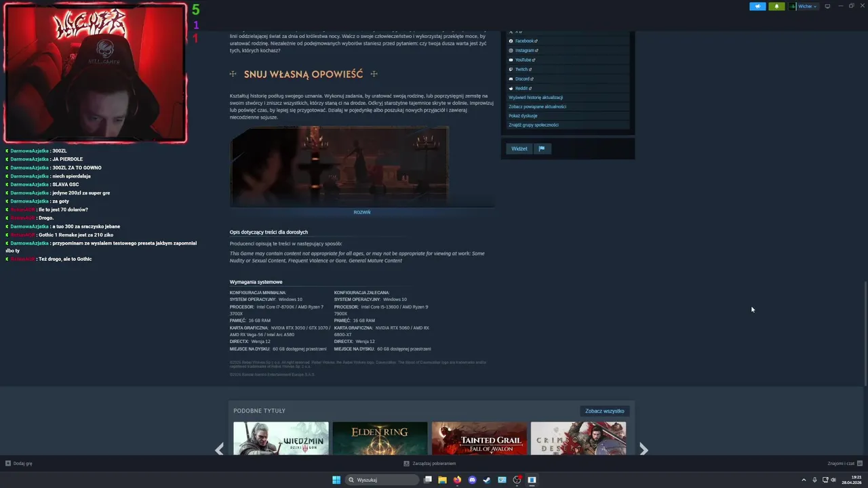Click the YouTube logo icon
Viewport: 868px width, 488px height.
point(511,60)
